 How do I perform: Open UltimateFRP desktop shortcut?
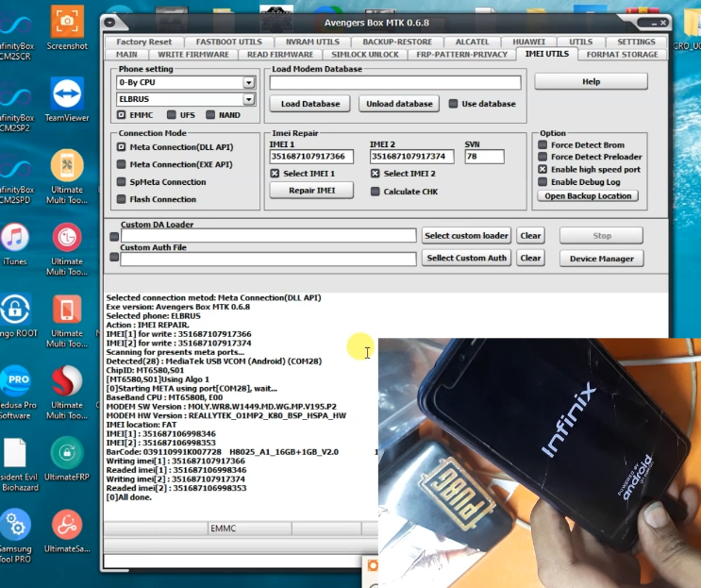pyautogui.click(x=67, y=460)
